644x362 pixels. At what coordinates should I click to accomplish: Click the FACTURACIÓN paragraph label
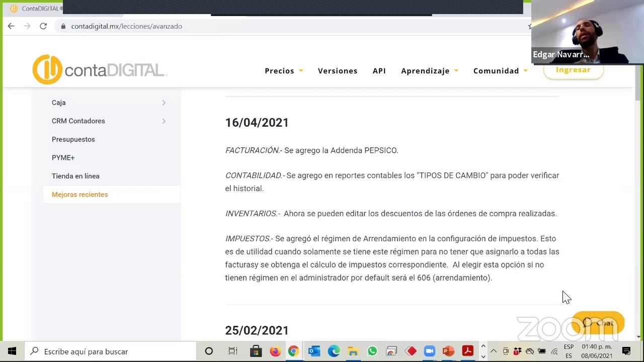[253, 150]
